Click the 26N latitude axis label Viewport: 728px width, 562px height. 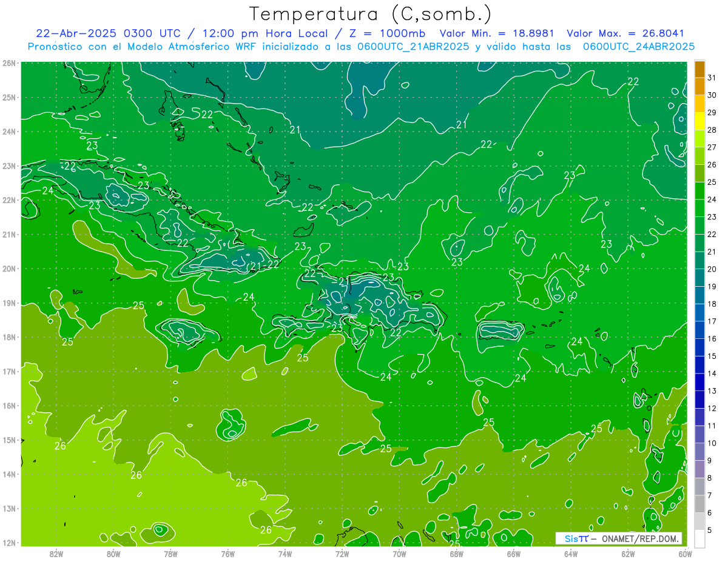9,63
